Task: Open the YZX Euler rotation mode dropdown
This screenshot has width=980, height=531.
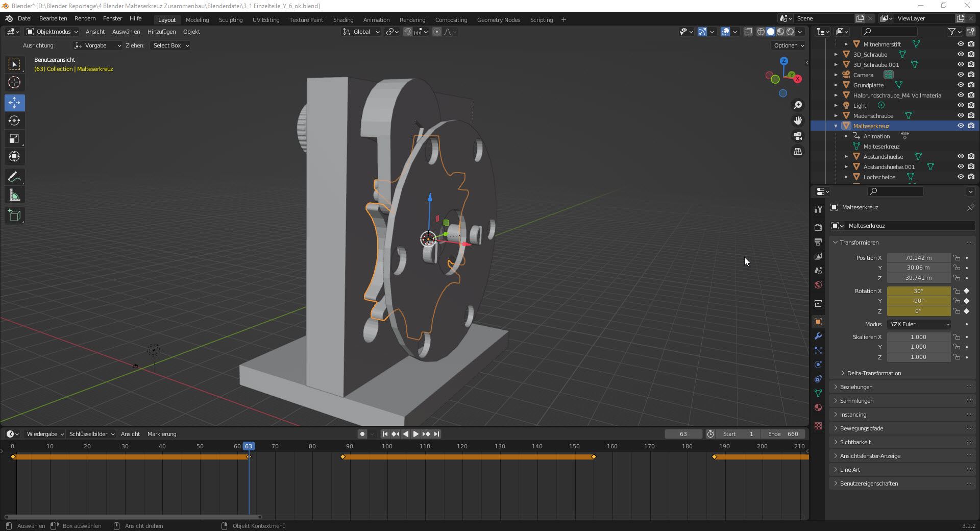Action: pos(918,324)
